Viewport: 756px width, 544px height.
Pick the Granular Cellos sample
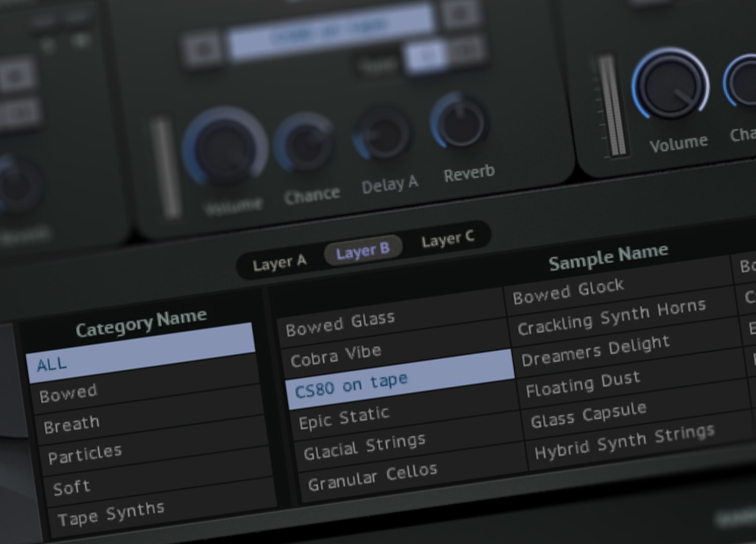(x=414, y=473)
